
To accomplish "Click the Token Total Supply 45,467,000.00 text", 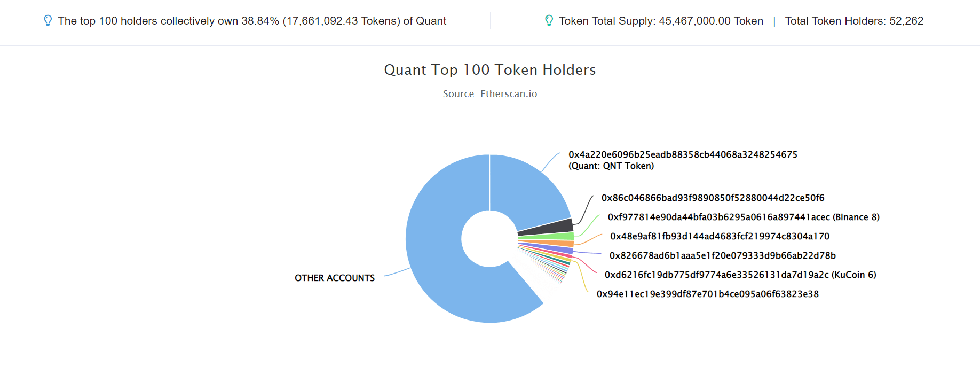I will 661,21.
